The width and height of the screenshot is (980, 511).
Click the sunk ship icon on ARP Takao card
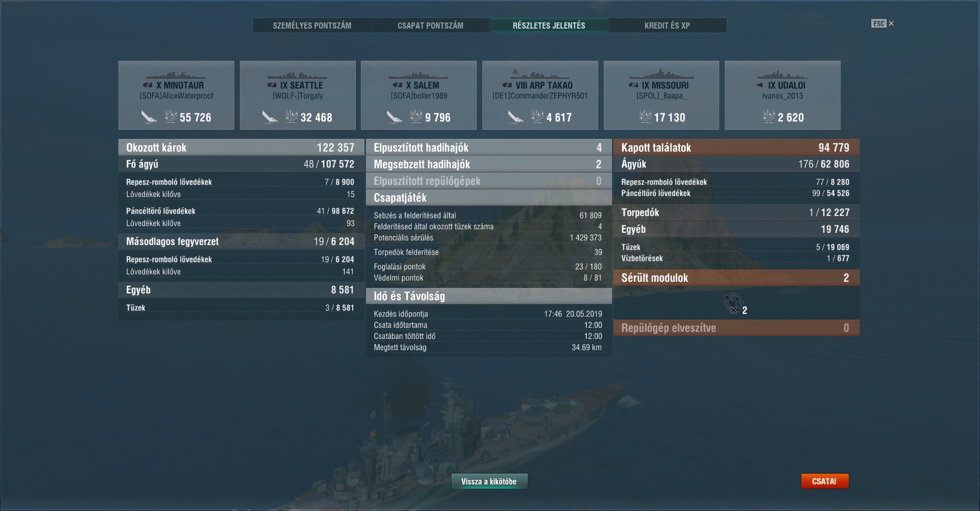(516, 117)
